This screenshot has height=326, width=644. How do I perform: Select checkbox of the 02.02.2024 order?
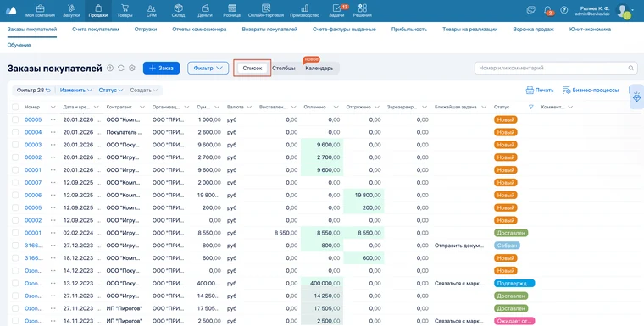[15, 233]
